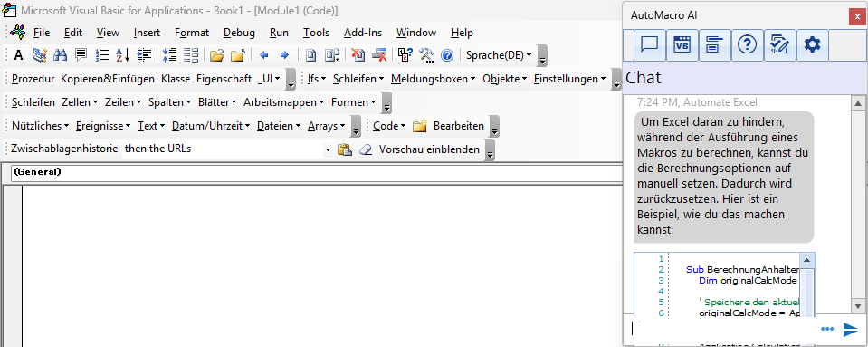Click the A-Z sort icon
Viewport: 868px width, 347px height.
coord(122,55)
